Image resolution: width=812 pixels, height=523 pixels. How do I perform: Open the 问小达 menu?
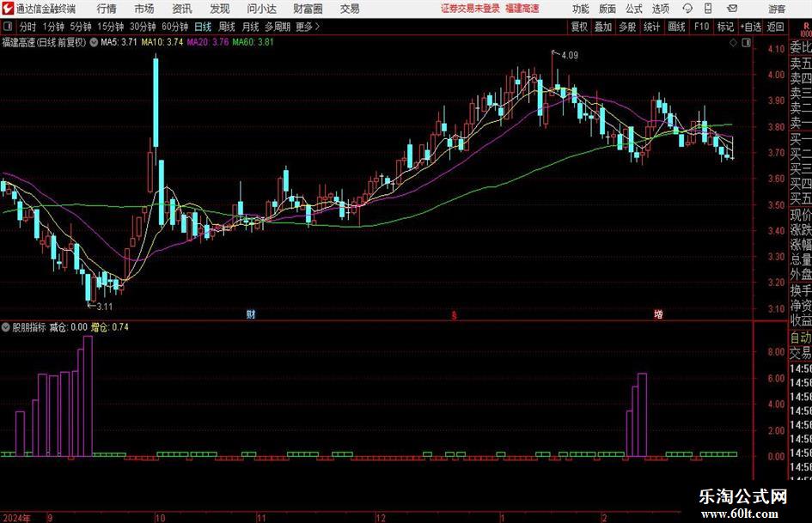(261, 9)
